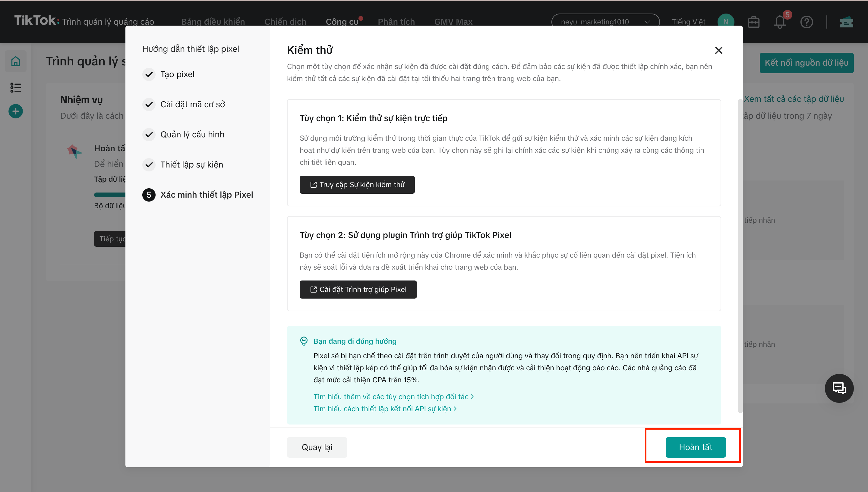Click Kết nối nguồn dữ liệu button
Image resolution: width=868 pixels, height=492 pixels.
pos(806,63)
